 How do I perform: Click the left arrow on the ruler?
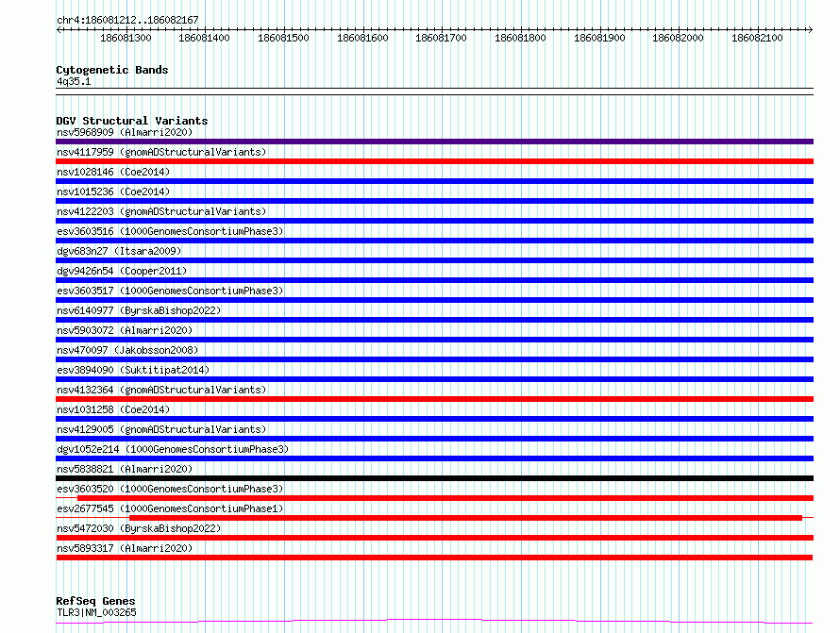coord(59,30)
